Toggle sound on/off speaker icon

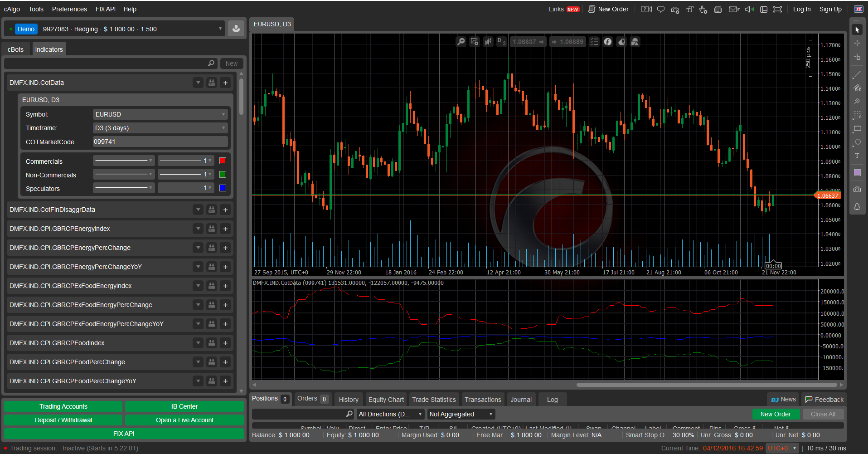pyautogui.click(x=749, y=9)
